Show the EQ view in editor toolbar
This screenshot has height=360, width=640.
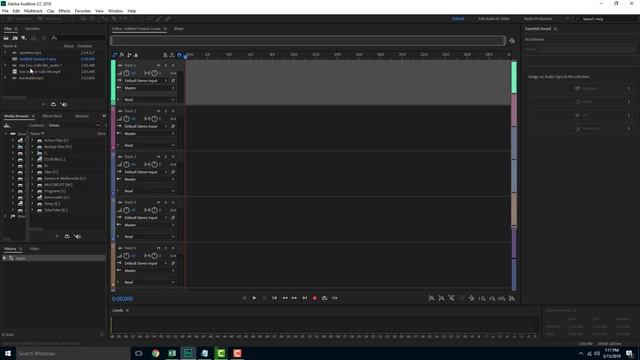tap(136, 55)
